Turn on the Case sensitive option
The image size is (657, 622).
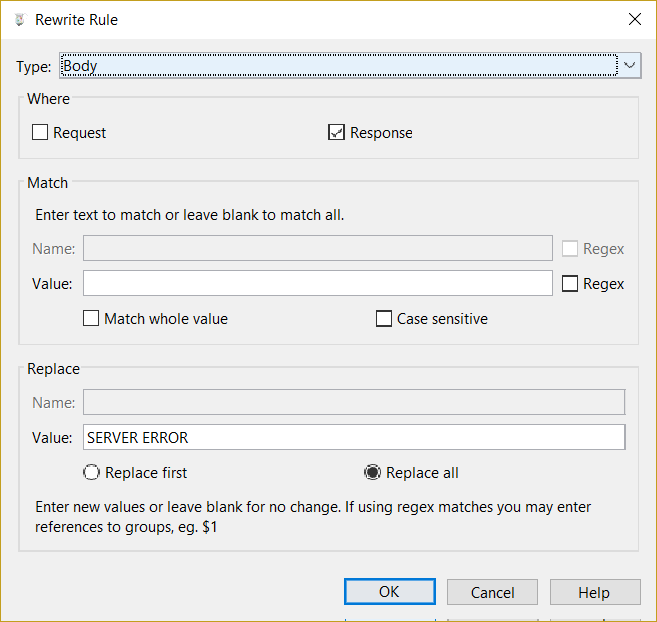click(x=384, y=319)
